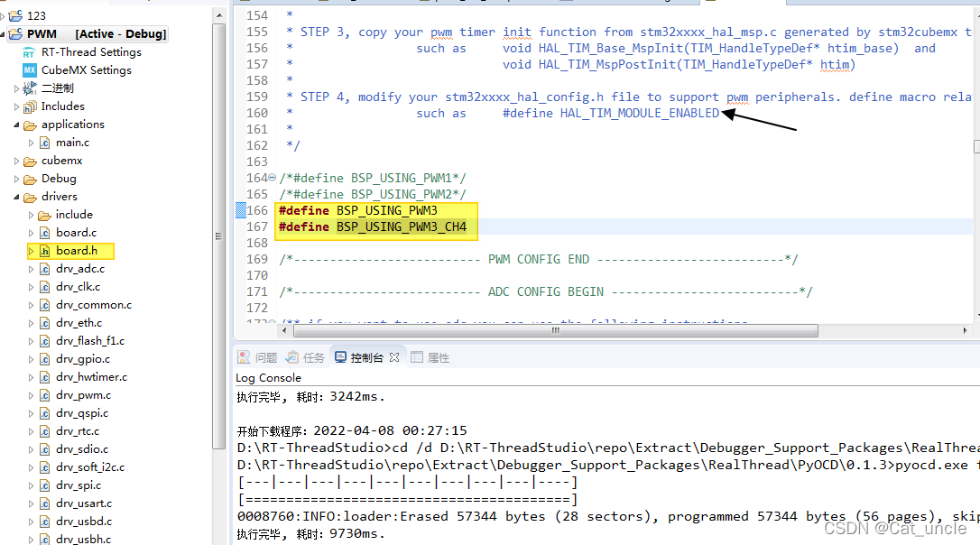Image resolution: width=980 pixels, height=545 pixels.
Task: Click editor horizontal scrollbar right arrow
Action: point(965,330)
